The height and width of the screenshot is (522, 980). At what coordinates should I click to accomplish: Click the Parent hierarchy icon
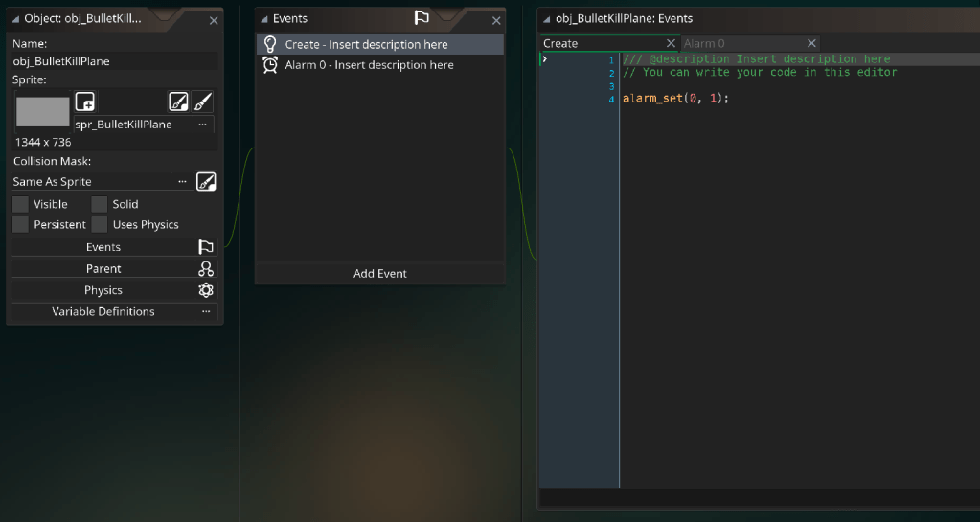[206, 269]
